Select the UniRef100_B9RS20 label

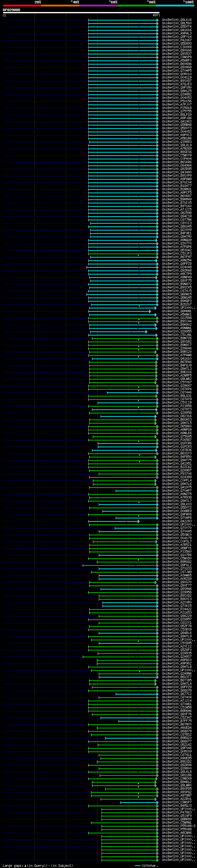pos(177,352)
